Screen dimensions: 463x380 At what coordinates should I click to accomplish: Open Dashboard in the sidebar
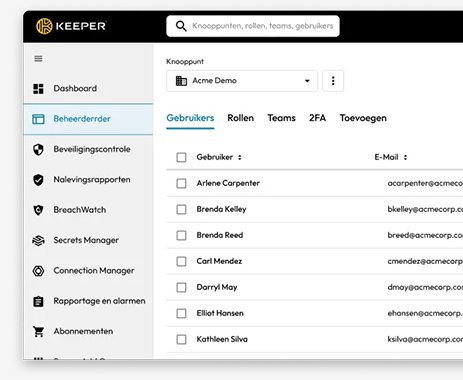pos(88,89)
